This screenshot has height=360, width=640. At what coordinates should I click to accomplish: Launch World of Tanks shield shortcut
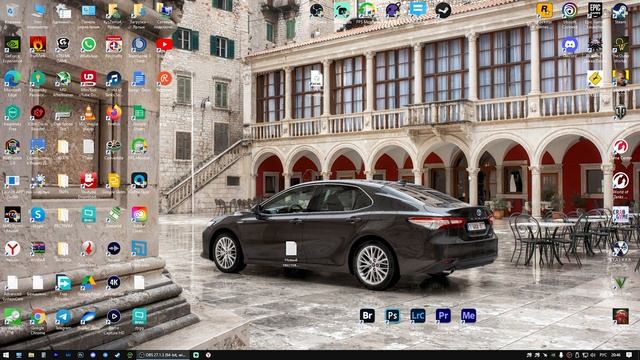620,112
